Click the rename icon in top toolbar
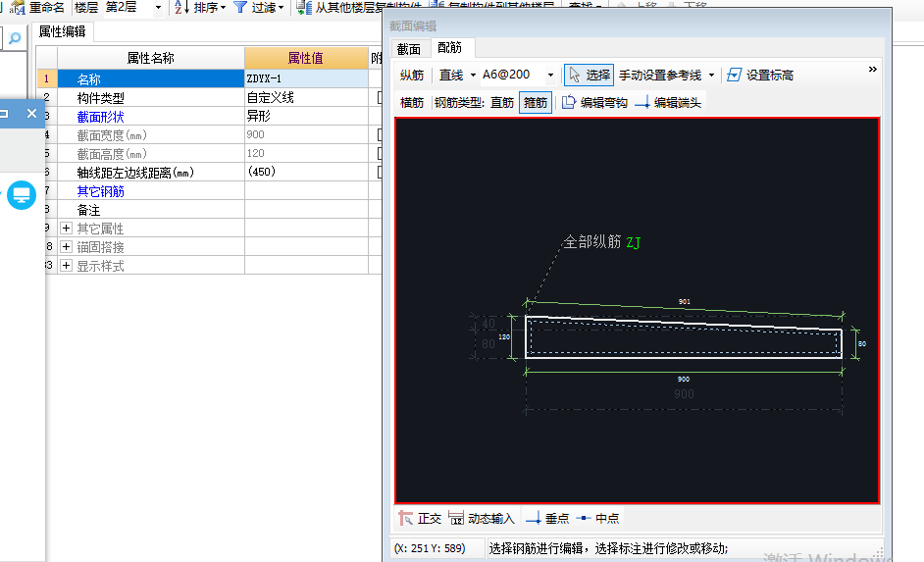This screenshot has width=924, height=562. pyautogui.click(x=18, y=8)
